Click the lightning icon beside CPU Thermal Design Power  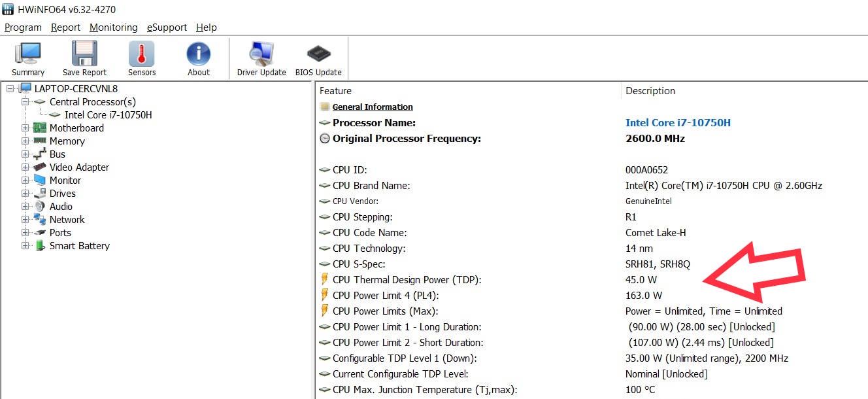pos(325,279)
